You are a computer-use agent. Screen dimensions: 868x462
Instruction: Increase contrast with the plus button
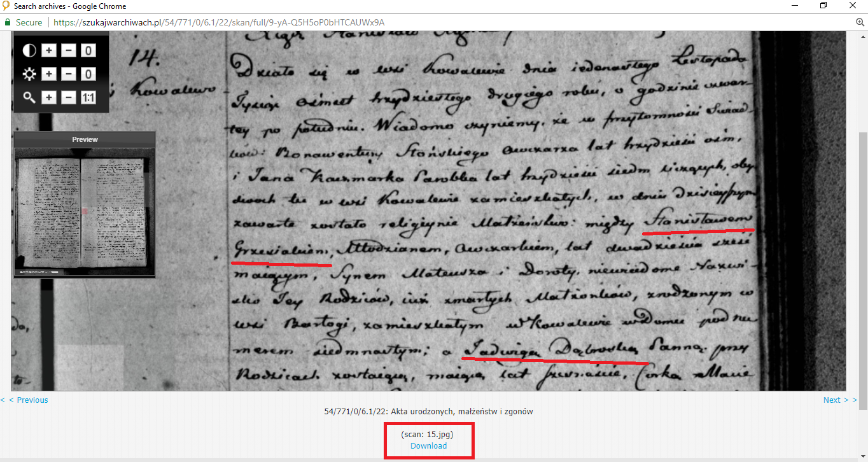[50, 50]
